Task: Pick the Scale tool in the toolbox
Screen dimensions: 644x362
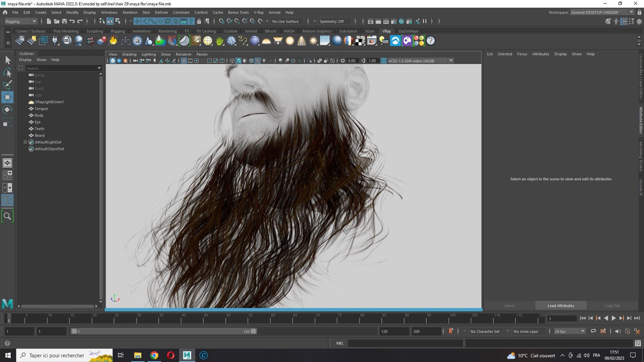Action: click(8, 122)
